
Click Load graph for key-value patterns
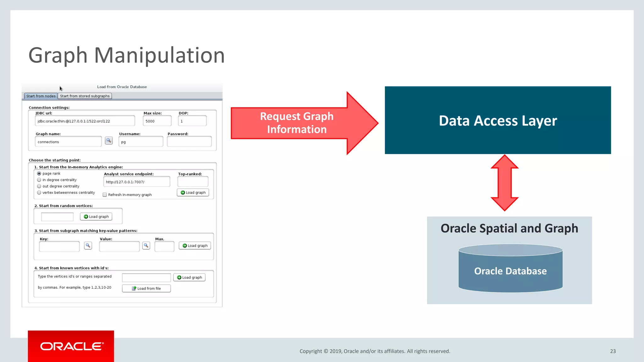[195, 246]
